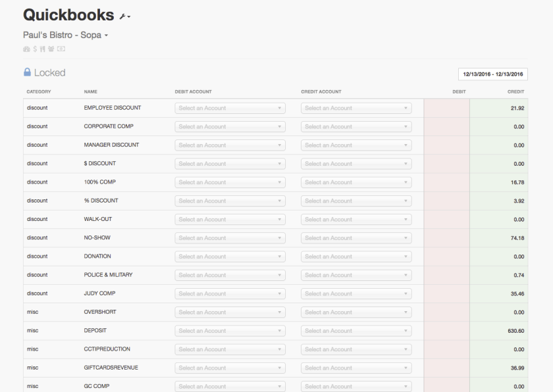Open credit account dropdown for POLICE & MILITARY
The image size is (553, 392).
pos(356,275)
